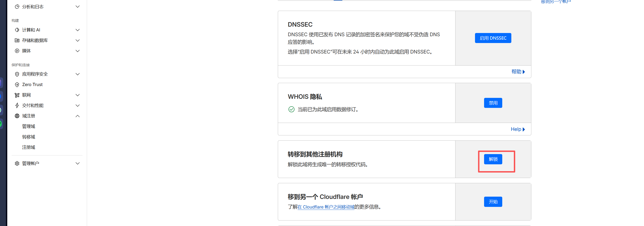Open the 帮助 link under DNSSEC
Image resolution: width=644 pixels, height=226 pixels.
point(518,72)
